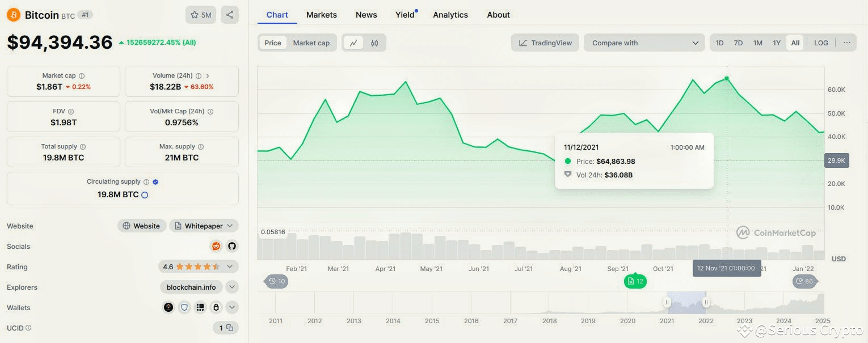Open the shield wallet icon

(184, 307)
